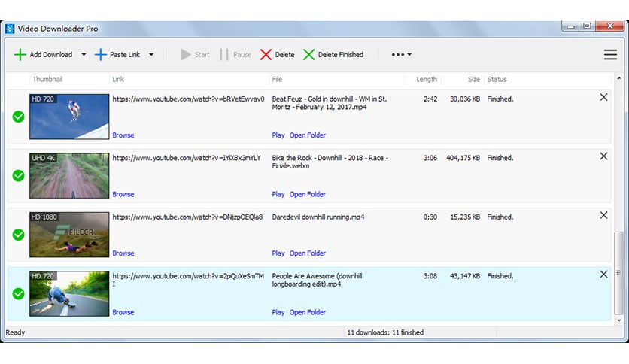Minimize the Video Downloader Pro window
The image size is (629, 364).
pos(570,26)
